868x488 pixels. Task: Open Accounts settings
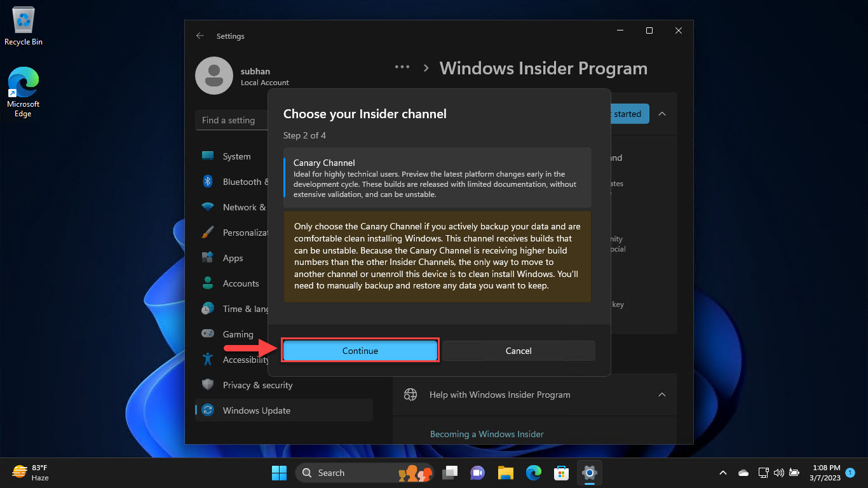241,283
